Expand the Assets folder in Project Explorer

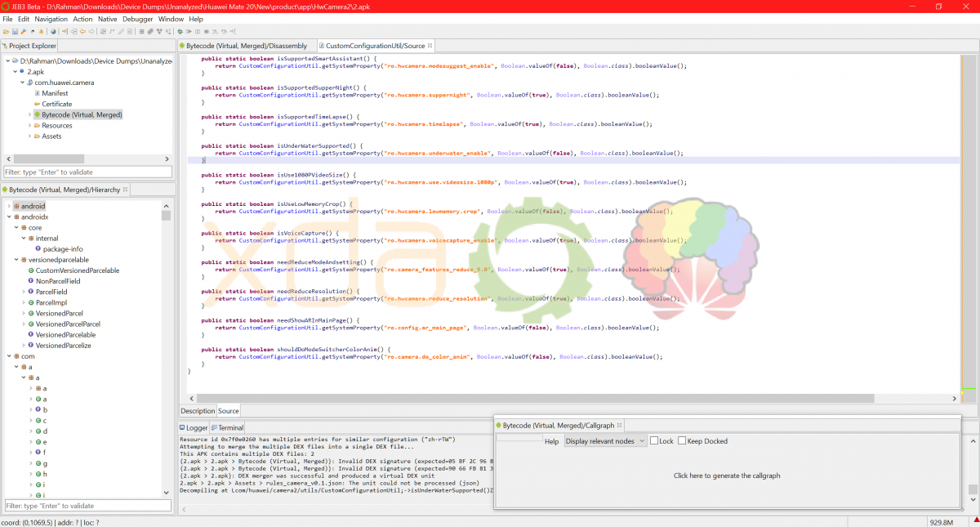tap(29, 136)
